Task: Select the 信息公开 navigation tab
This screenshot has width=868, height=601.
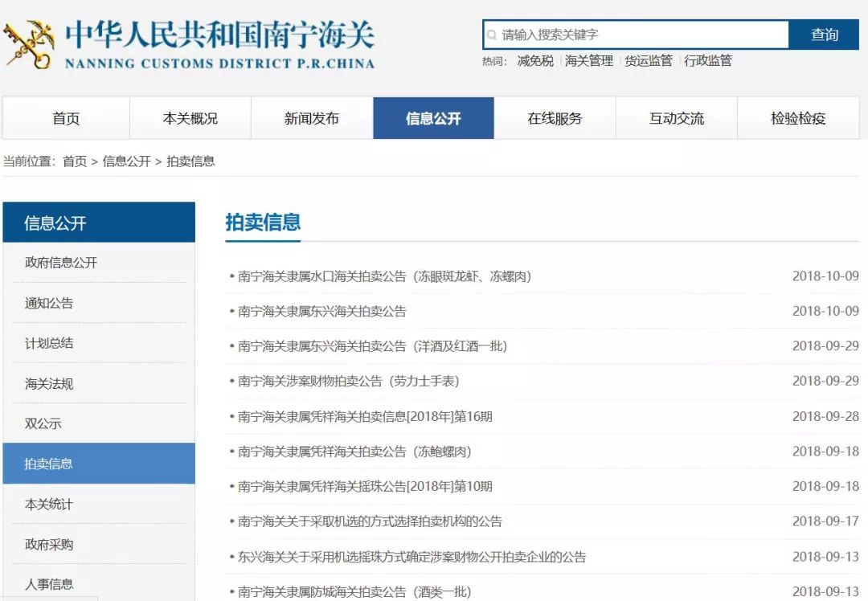Action: pyautogui.click(x=433, y=118)
